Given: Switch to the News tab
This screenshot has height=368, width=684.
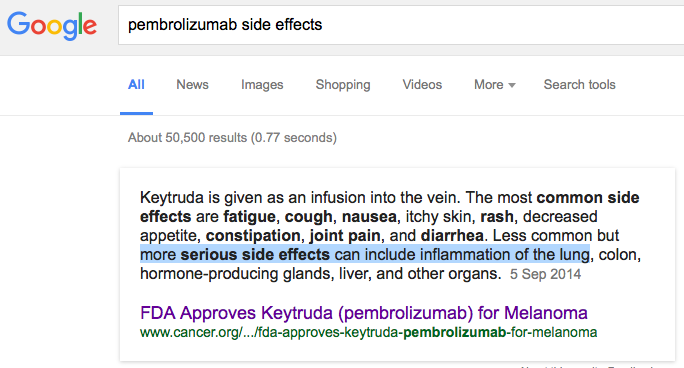Looking at the screenshot, I should [192, 85].
